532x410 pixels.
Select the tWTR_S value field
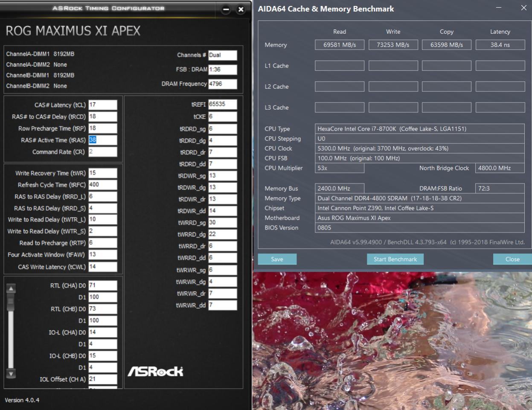[x=103, y=231]
